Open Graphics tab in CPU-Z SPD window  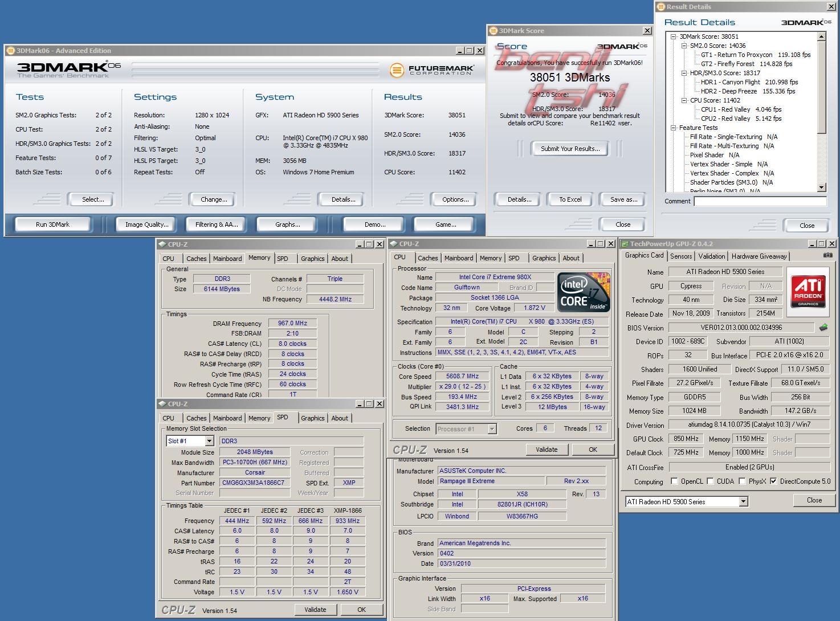[312, 418]
